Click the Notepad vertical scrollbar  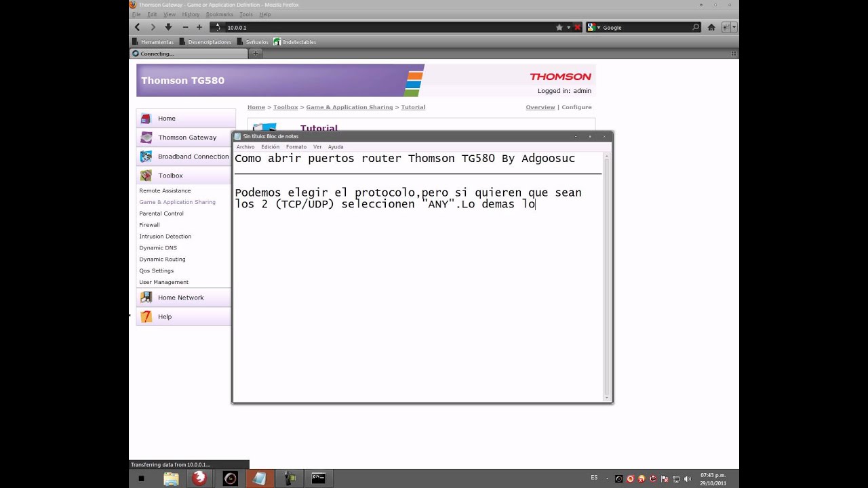[x=607, y=275]
